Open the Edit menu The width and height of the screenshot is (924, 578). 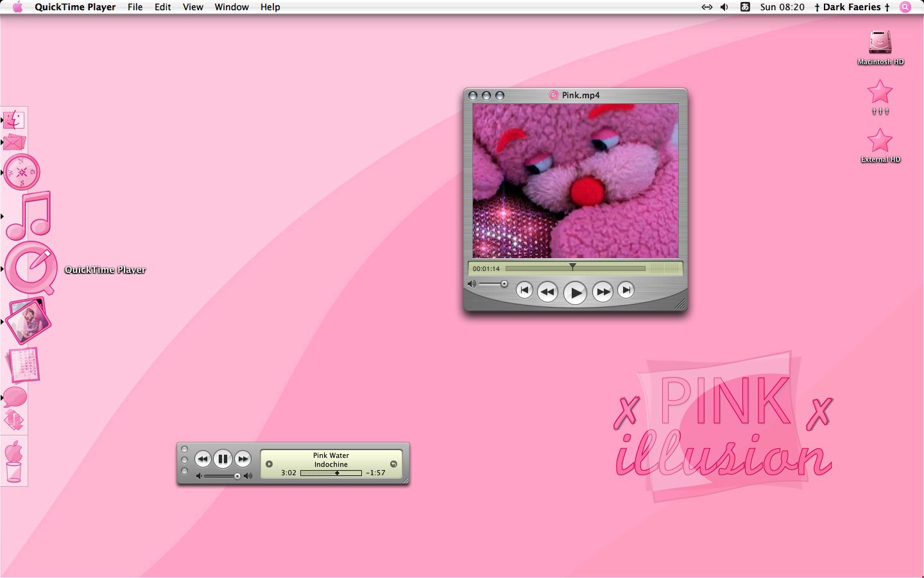(x=162, y=7)
